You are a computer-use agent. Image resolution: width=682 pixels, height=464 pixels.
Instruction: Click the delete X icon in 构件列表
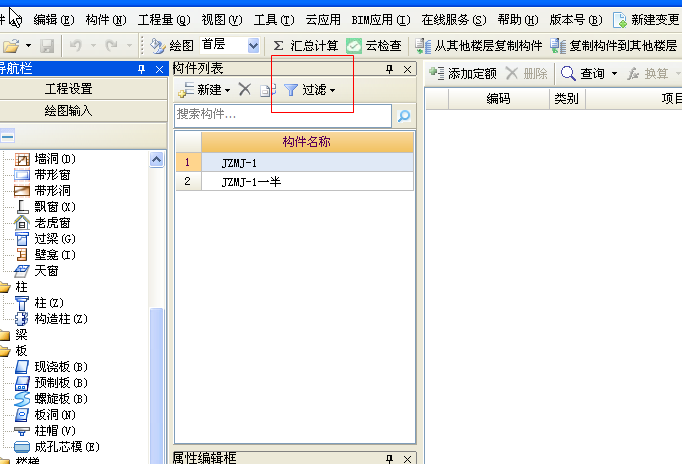point(245,90)
